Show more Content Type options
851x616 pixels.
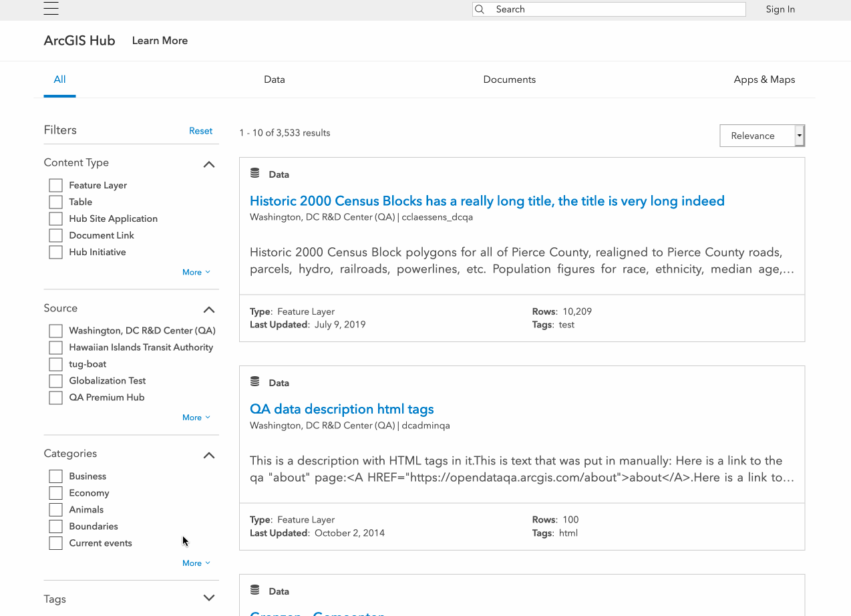point(196,272)
